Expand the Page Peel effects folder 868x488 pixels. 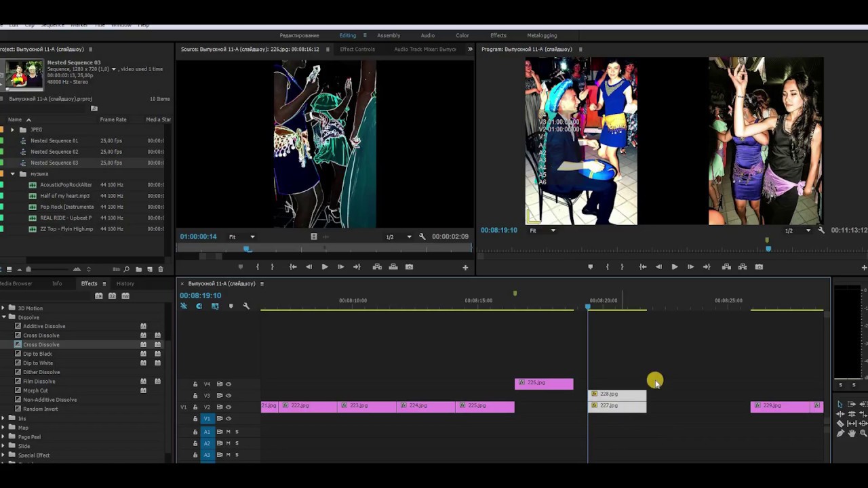pyautogui.click(x=3, y=437)
